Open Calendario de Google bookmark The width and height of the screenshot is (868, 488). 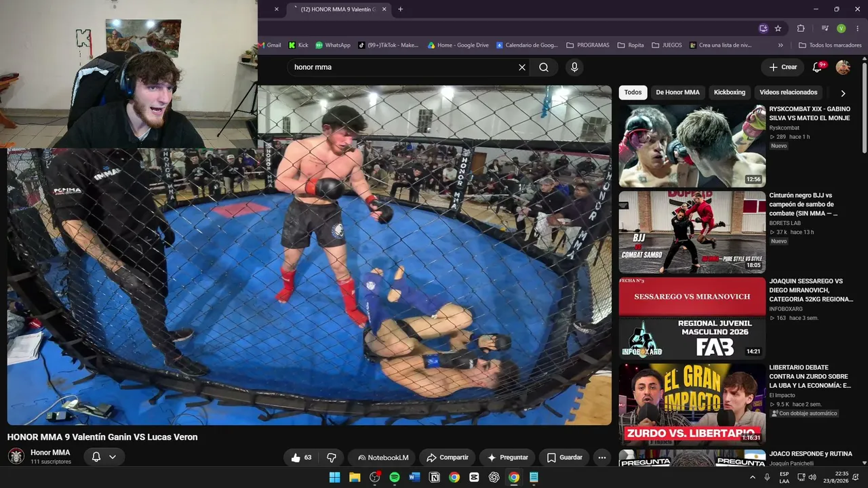coord(527,45)
